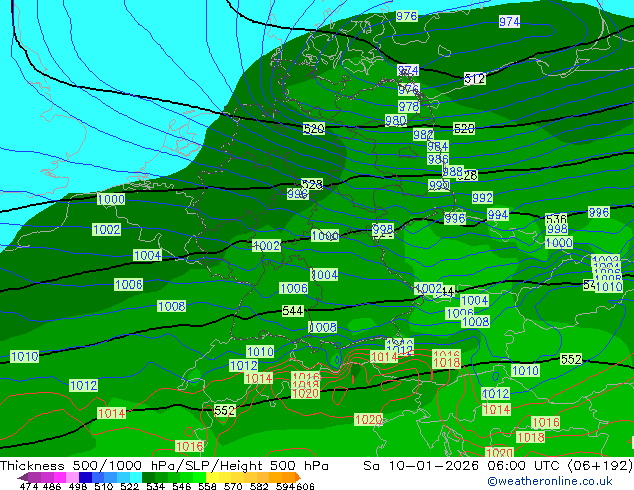Click the '986' isobar label

click(438, 159)
